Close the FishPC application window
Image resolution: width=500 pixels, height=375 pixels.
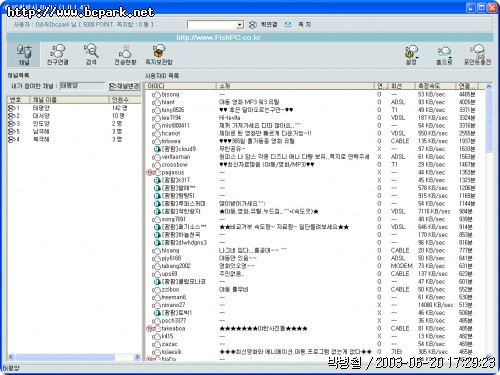492,8
